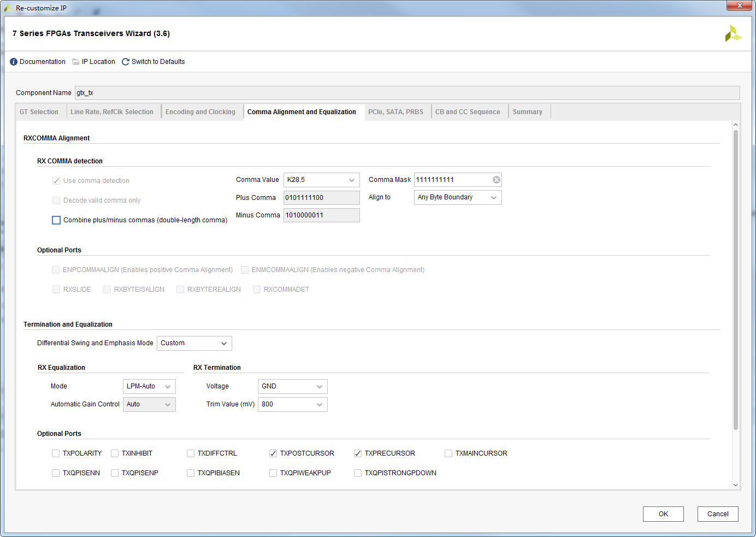Enable the TXQPIBIASEN checkbox

click(x=191, y=473)
